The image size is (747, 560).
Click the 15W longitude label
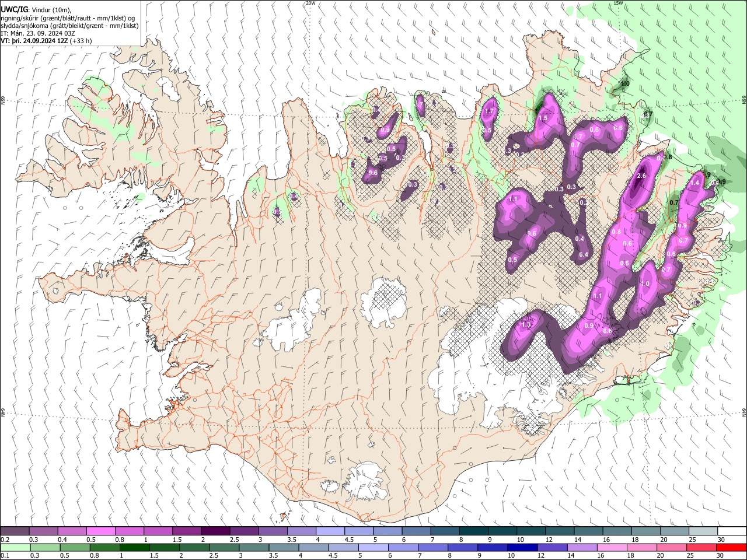click(x=618, y=3)
